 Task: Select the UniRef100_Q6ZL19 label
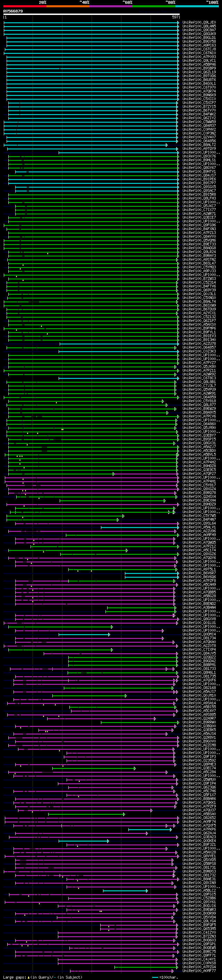(199, 72)
